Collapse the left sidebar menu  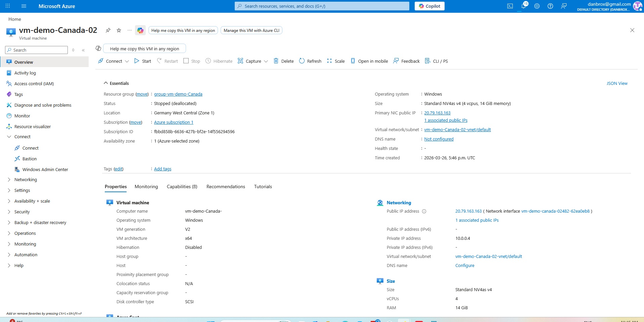tap(83, 50)
